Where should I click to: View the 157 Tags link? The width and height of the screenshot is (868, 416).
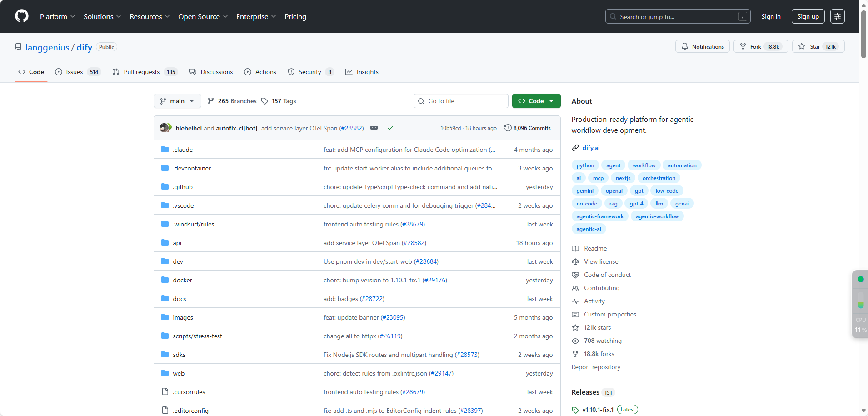pyautogui.click(x=279, y=101)
